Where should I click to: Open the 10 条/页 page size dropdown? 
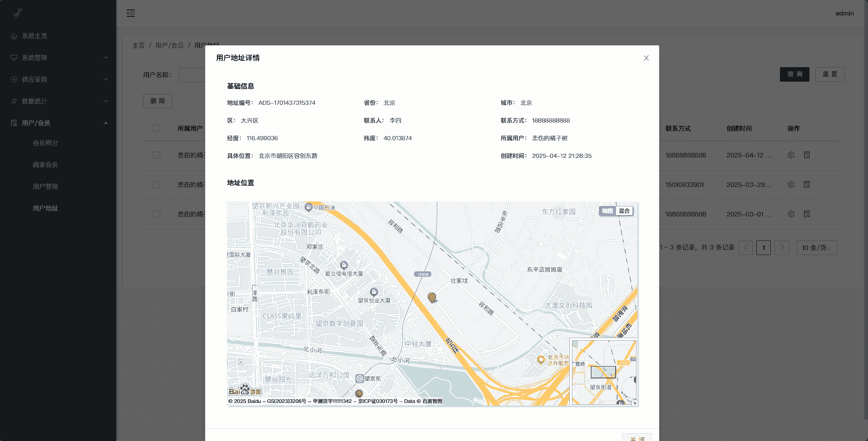(816, 248)
